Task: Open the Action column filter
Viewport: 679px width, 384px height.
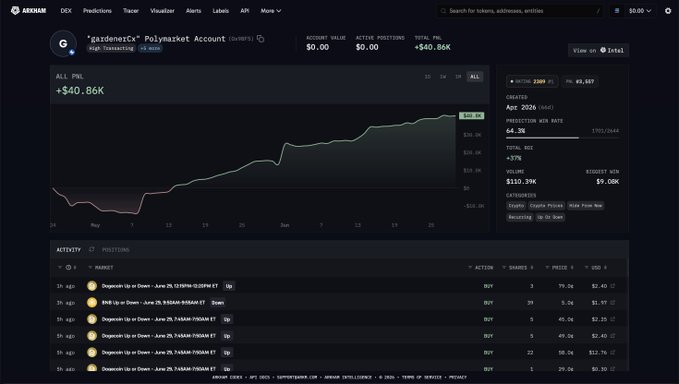Action: [x=470, y=268]
